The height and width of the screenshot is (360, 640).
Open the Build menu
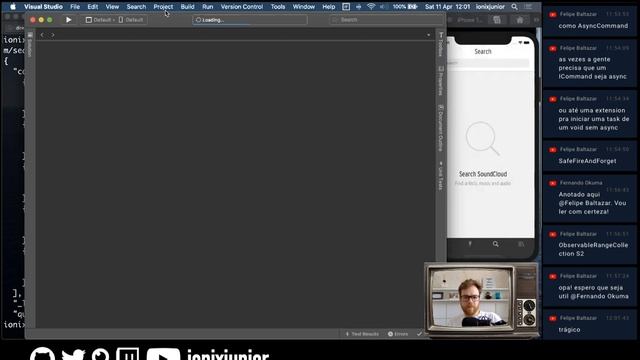pyautogui.click(x=187, y=7)
